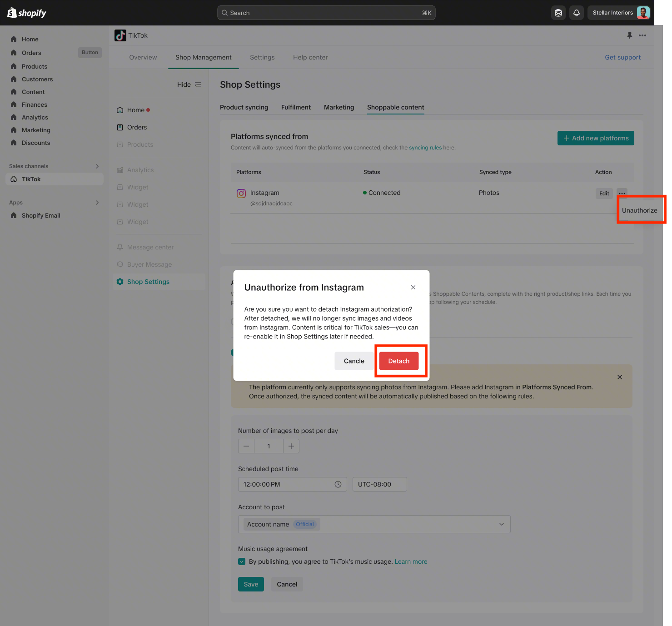Viewport: 672px width, 626px height.
Task: Hide the TikTok side navigation
Action: [189, 84]
